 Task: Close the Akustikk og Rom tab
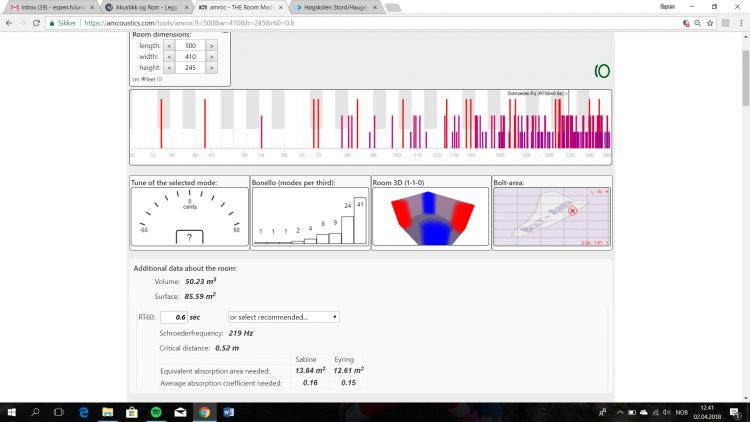[x=187, y=8]
